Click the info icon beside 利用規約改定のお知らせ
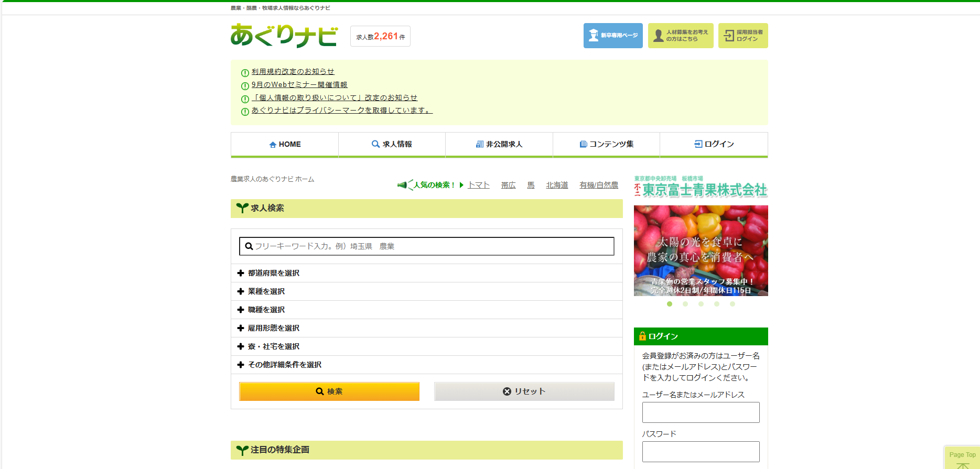This screenshot has width=980, height=469. (245, 73)
